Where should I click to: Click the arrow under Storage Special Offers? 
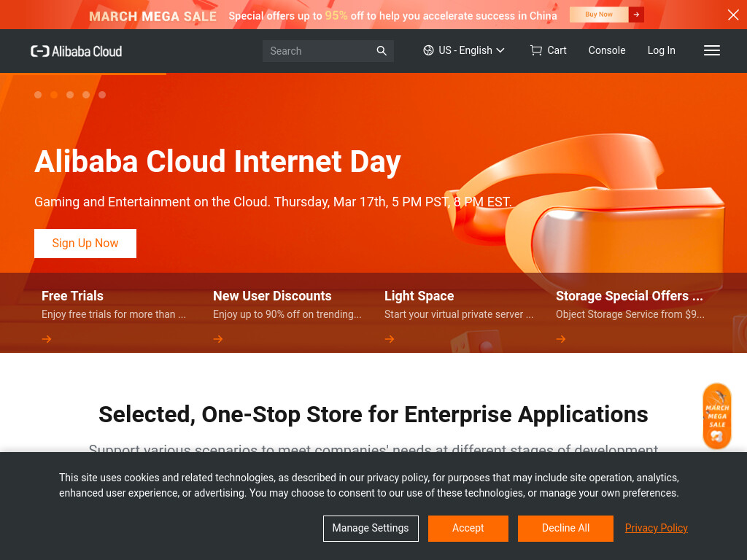[561, 339]
